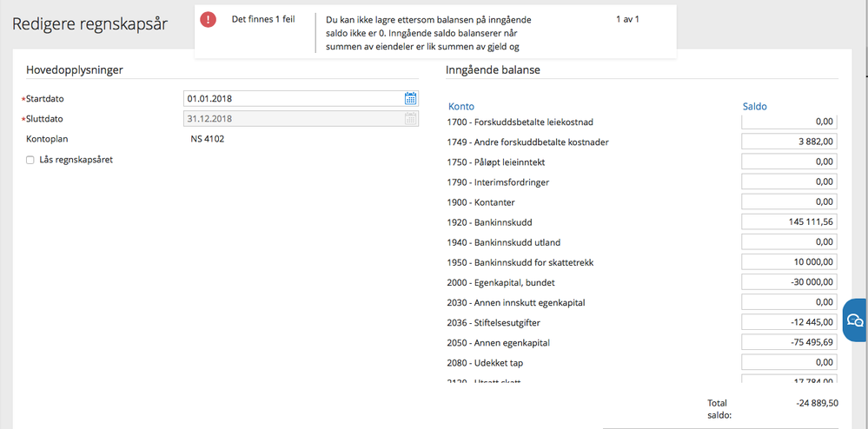Click the 'Det finnes 1 feil' message
This screenshot has height=429, width=868.
[x=263, y=20]
